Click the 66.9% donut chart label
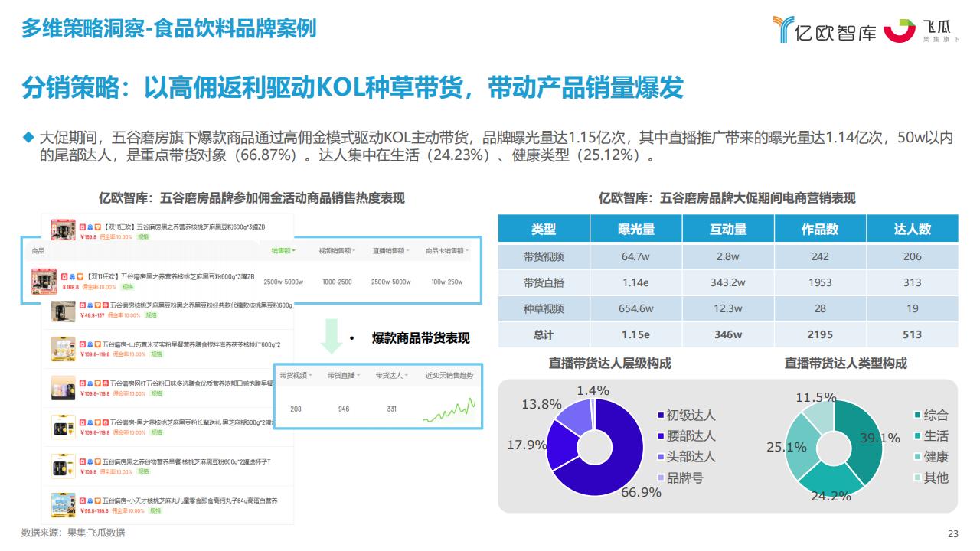This screenshot has width=980, height=551. [x=641, y=492]
